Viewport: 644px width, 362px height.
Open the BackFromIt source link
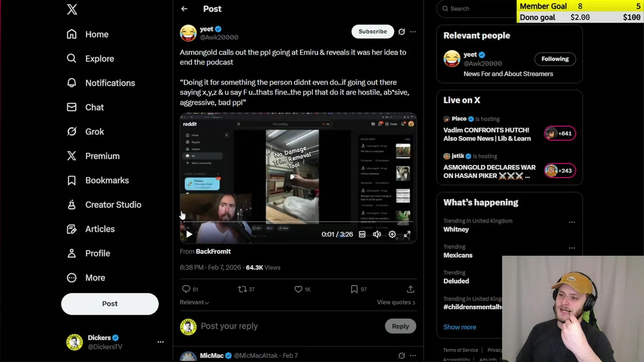tap(213, 251)
